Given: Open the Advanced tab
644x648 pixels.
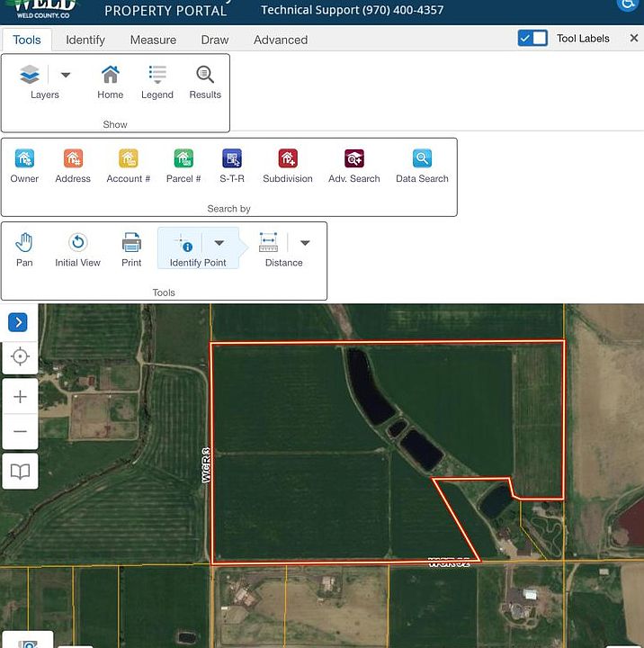Looking at the screenshot, I should 281,40.
